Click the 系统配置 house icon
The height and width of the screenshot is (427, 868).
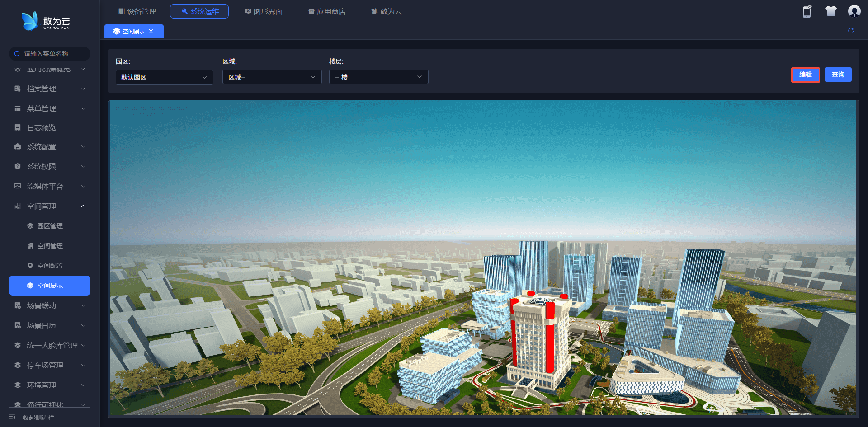18,146
